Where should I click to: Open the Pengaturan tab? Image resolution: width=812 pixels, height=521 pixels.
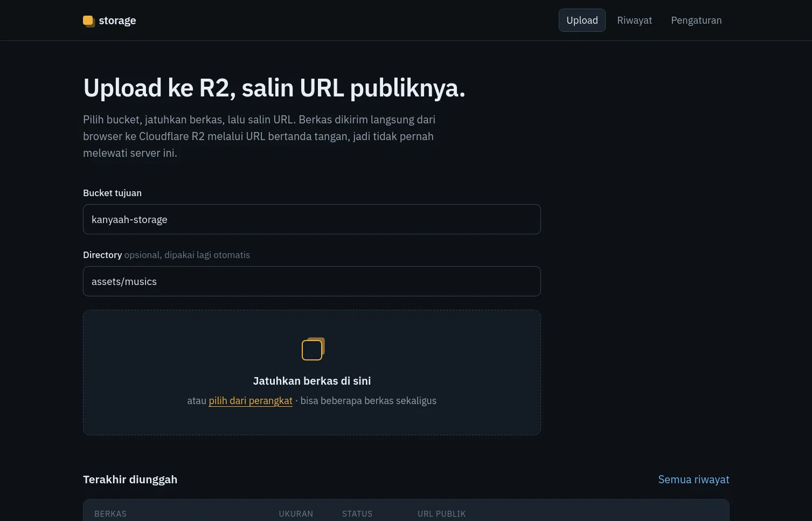[696, 20]
